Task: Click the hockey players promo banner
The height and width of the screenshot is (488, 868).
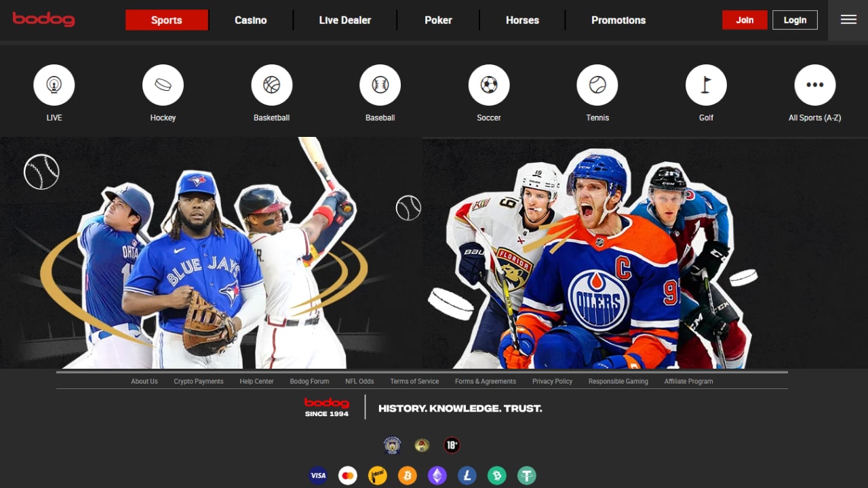Action: click(645, 253)
